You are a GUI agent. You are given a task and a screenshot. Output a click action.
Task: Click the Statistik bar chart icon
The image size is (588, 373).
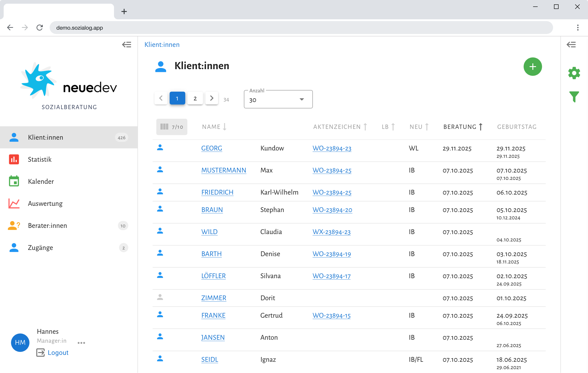click(x=14, y=159)
